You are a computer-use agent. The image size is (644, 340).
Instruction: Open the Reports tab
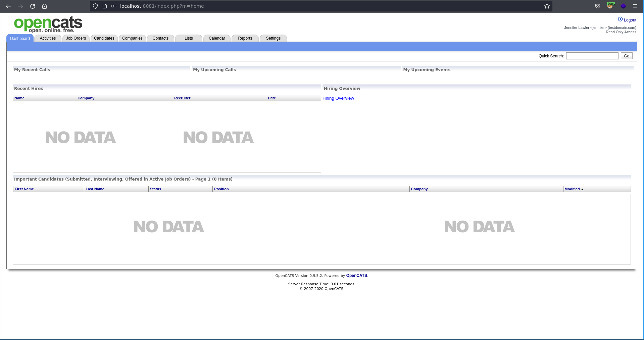point(245,38)
